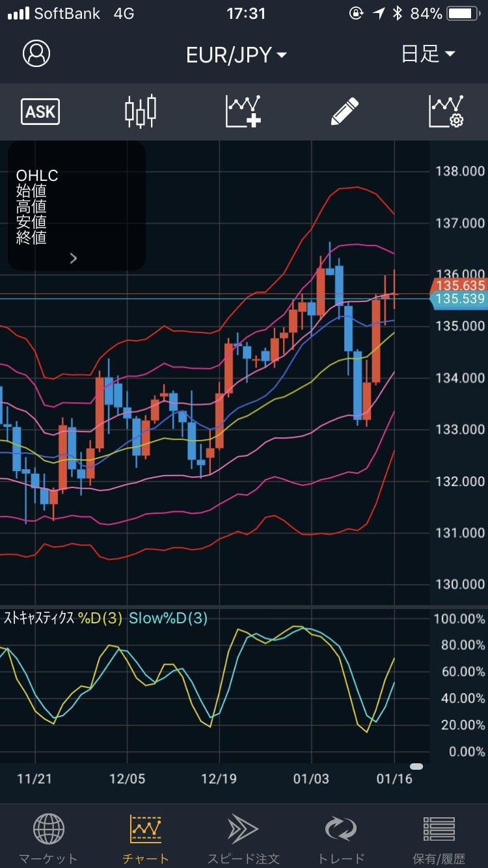The width and height of the screenshot is (488, 868).
Task: Toggle the ASK price button
Action: 40,112
